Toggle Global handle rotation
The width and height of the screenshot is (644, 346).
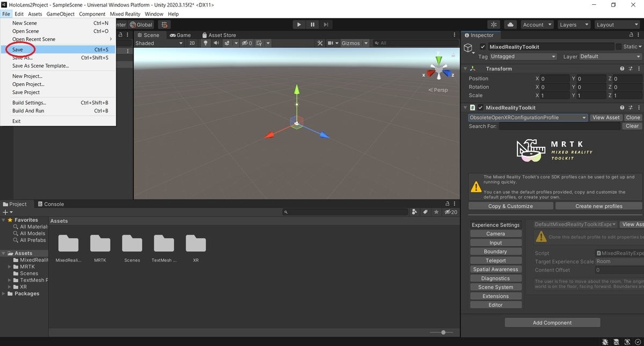(x=142, y=25)
